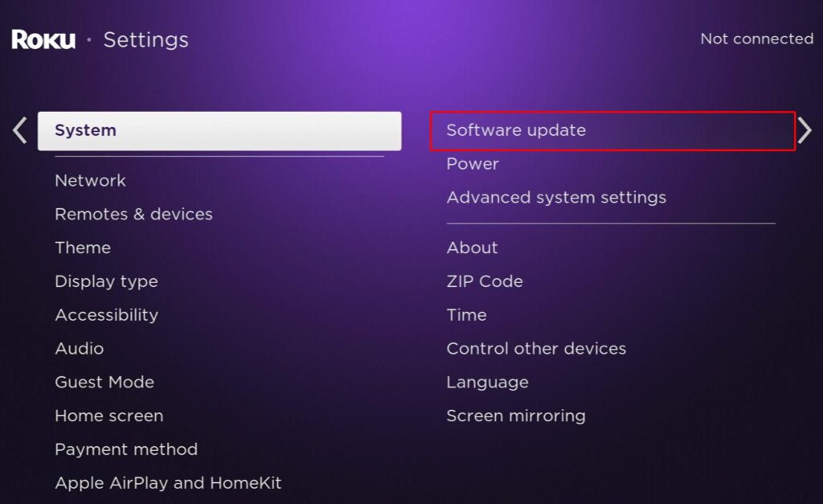Select the Audio menu entry
The height and width of the screenshot is (504, 823).
80,349
